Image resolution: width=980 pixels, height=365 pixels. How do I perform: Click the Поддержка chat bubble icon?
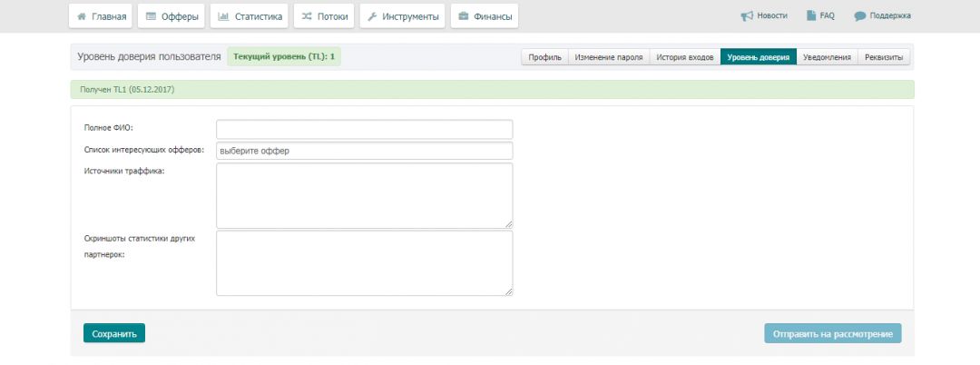tap(859, 16)
